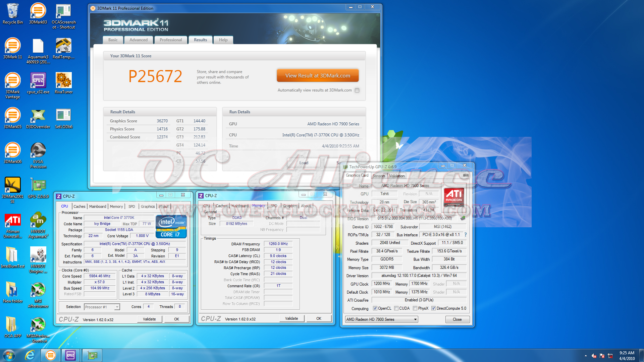Open the Aquamark3 file icon

pos(38,51)
